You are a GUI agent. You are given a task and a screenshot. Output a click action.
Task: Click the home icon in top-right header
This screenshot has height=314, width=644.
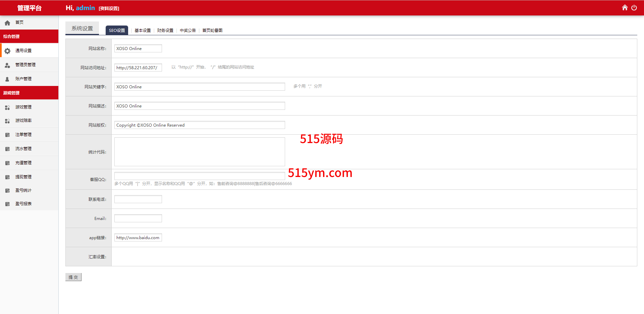click(625, 8)
